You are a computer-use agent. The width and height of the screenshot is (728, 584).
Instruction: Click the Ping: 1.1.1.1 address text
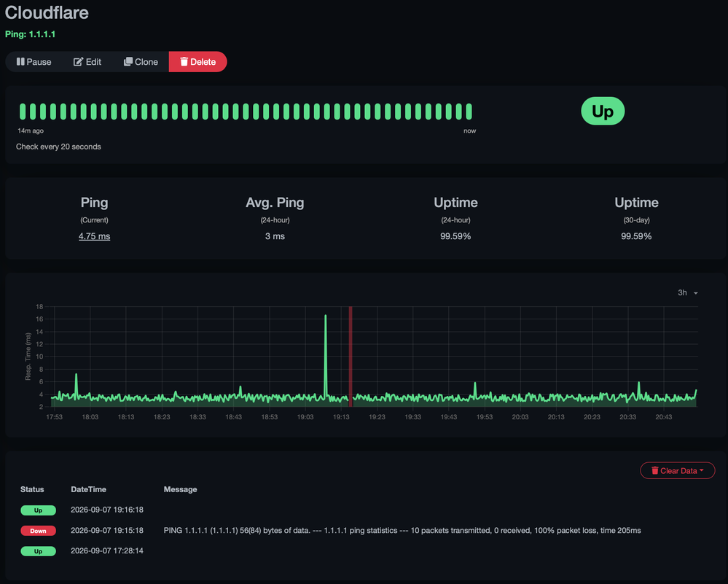pos(30,34)
